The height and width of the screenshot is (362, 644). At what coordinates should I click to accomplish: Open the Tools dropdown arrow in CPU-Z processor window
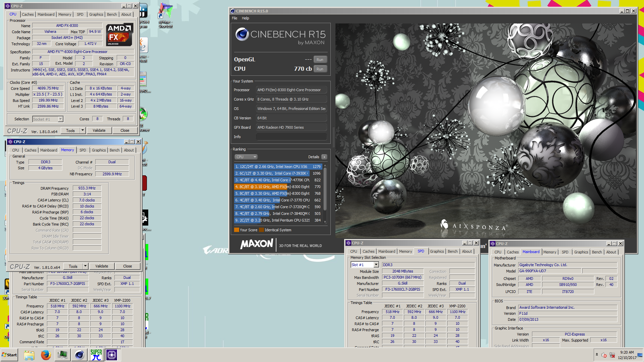tap(83, 130)
